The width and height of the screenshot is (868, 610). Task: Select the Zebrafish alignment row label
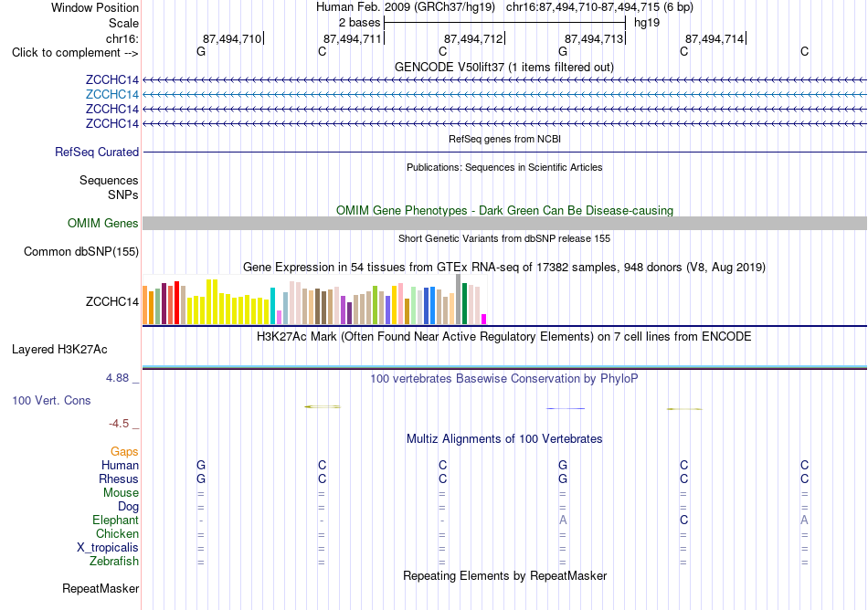click(x=114, y=561)
